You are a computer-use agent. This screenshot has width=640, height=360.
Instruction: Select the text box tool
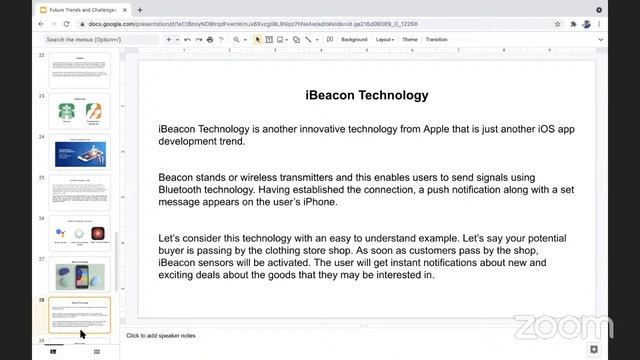(269, 40)
